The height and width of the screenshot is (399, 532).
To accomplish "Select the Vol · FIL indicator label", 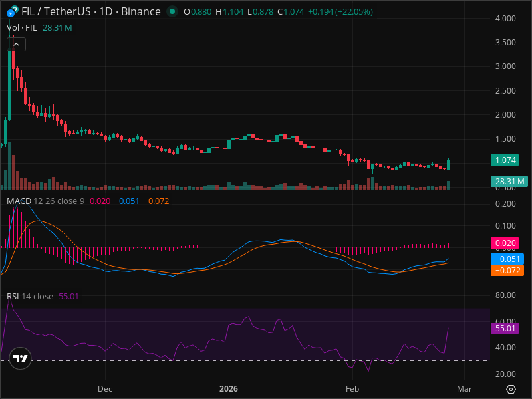I will pos(22,28).
